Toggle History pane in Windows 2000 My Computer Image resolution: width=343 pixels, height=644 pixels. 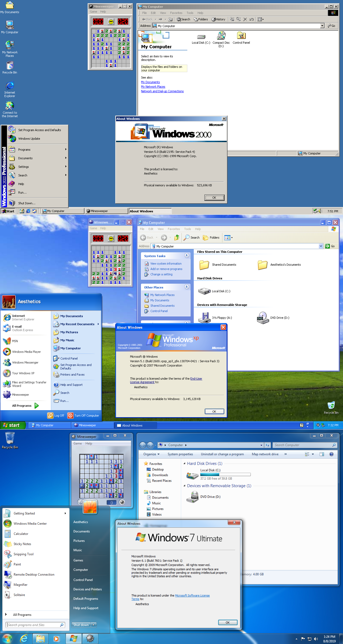click(218, 19)
